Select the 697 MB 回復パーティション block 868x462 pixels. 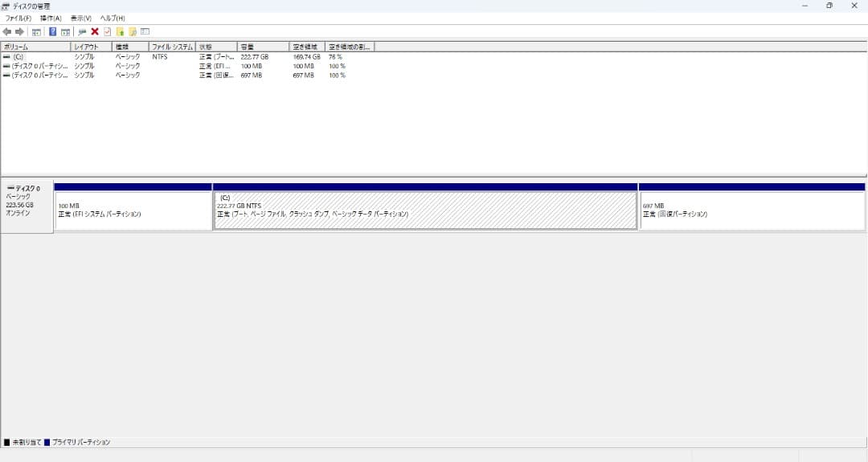[751, 211]
